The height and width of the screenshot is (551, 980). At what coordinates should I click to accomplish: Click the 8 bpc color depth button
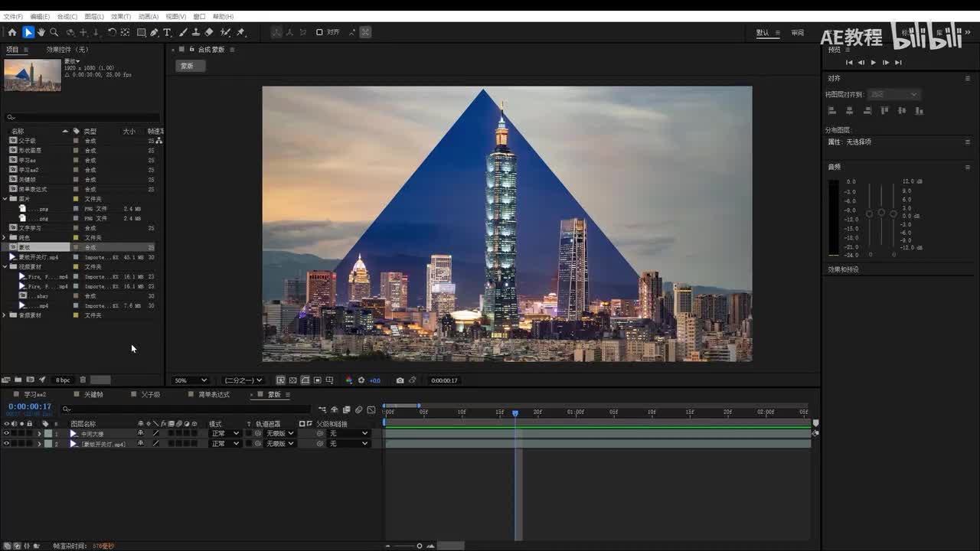pos(63,380)
